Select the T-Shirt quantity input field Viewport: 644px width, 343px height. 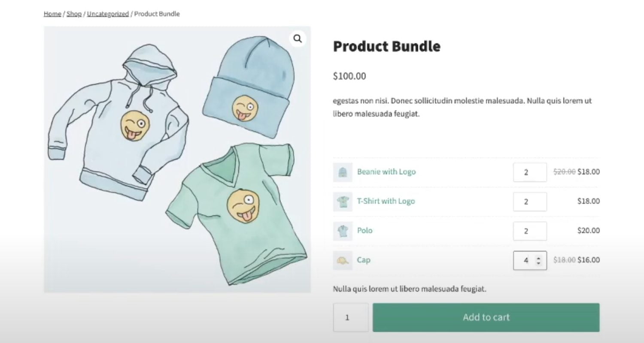[x=529, y=202]
